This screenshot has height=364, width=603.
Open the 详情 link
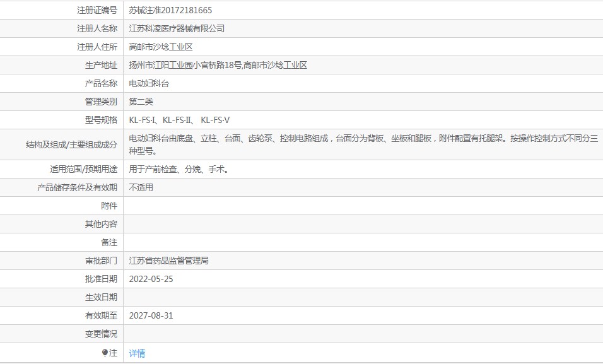point(137,353)
